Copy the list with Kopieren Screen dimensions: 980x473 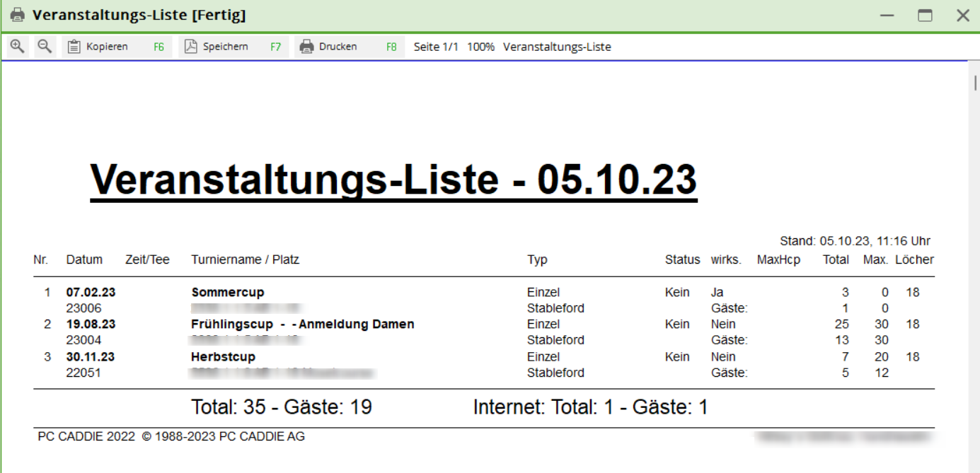tap(117, 47)
